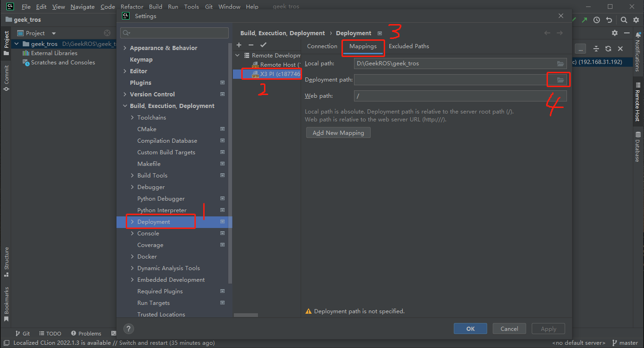This screenshot has width=644, height=348.
Task: Click the Cancel button in Settings
Action: point(509,329)
